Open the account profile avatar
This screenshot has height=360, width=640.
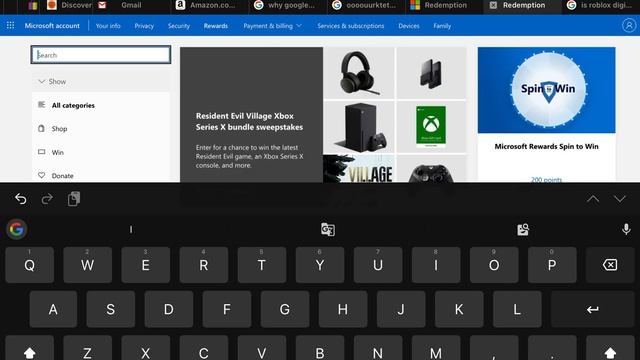tap(629, 25)
